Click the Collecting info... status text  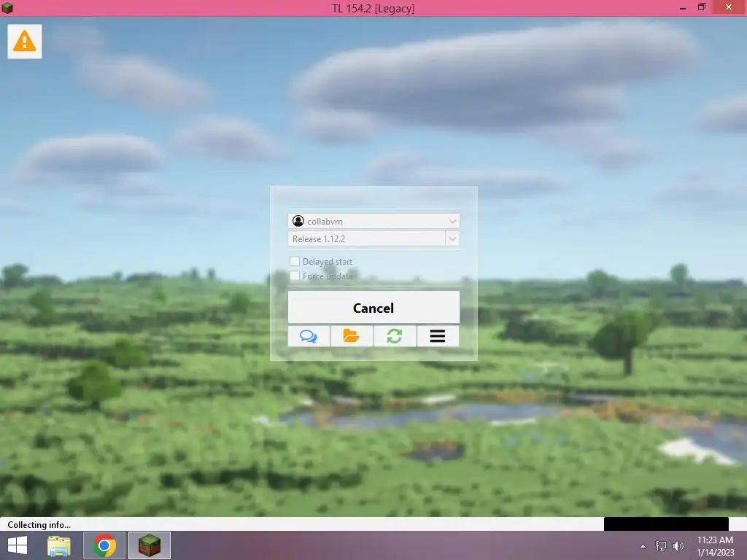click(39, 525)
